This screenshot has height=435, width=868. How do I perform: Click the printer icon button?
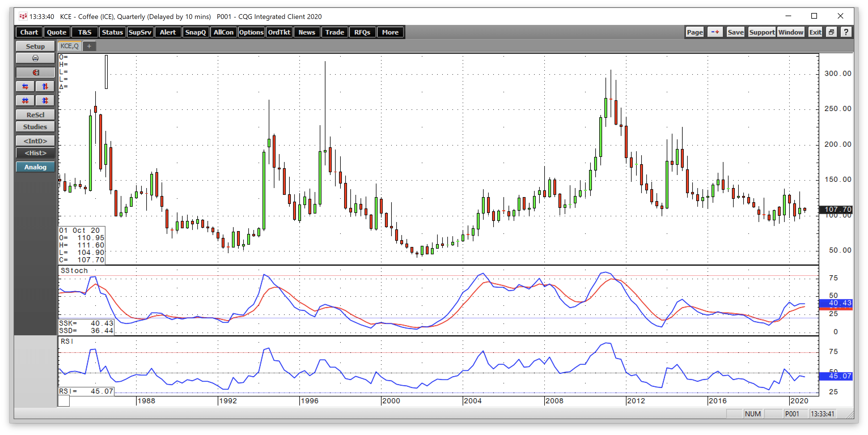pos(35,58)
